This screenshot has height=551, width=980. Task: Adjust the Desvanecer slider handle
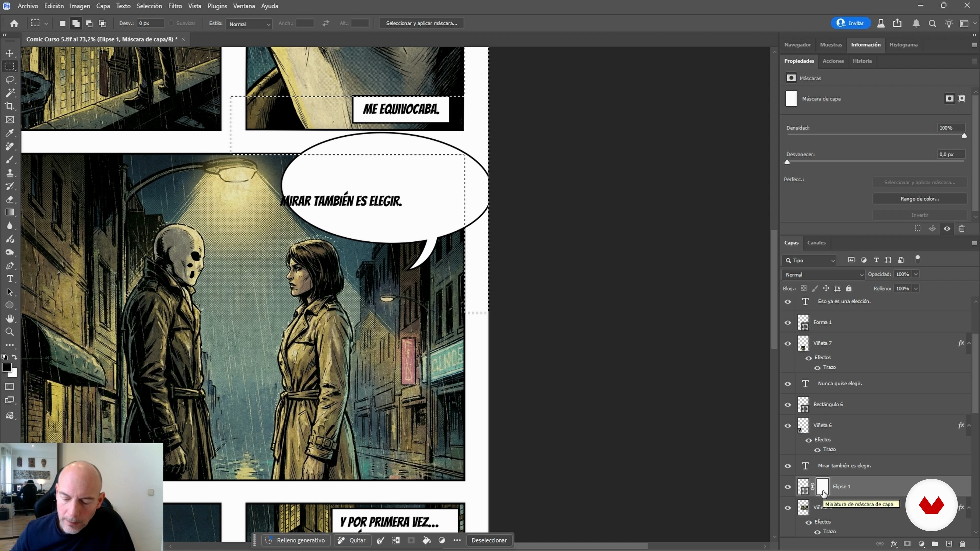[x=787, y=162]
